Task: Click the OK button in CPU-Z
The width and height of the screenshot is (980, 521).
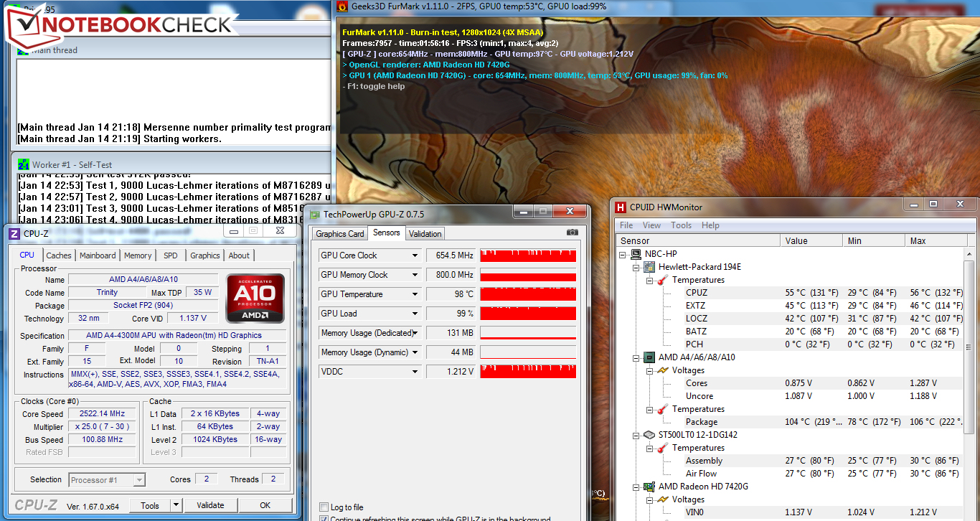Action: (265, 505)
